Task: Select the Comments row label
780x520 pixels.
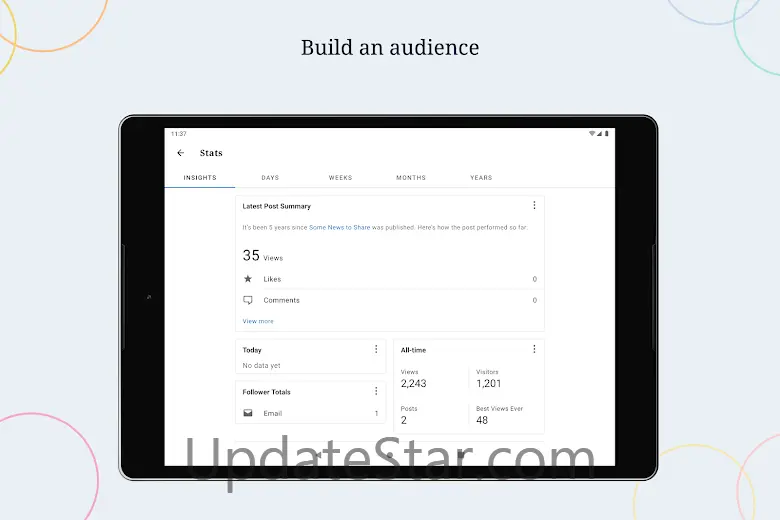Action: pyautogui.click(x=282, y=301)
